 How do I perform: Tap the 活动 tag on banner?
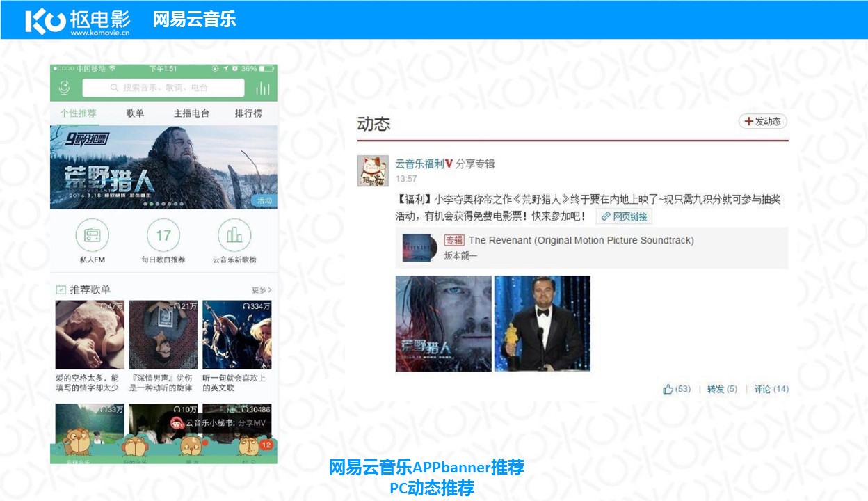(264, 200)
